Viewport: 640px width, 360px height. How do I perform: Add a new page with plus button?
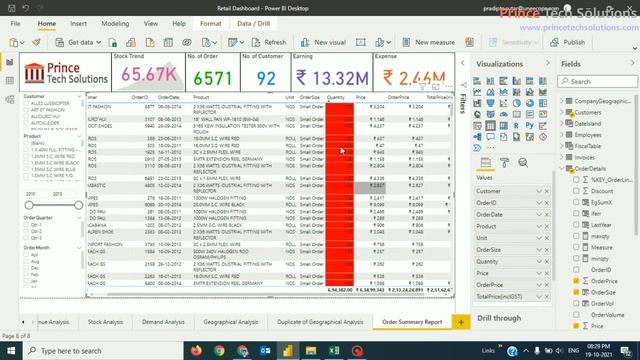(461, 322)
